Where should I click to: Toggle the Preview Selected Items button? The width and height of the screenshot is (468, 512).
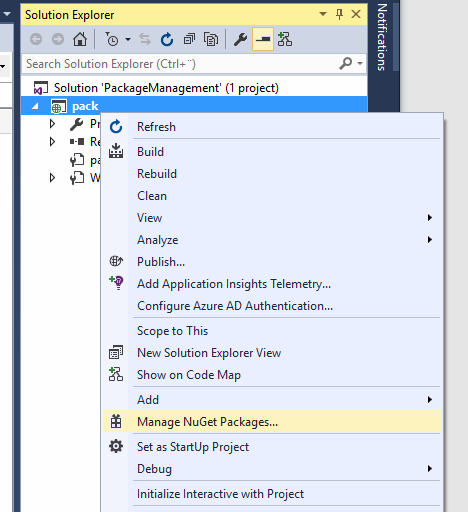click(x=263, y=39)
